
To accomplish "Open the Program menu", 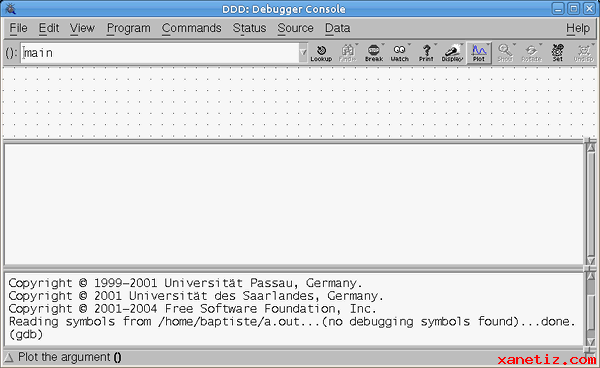I will [129, 28].
